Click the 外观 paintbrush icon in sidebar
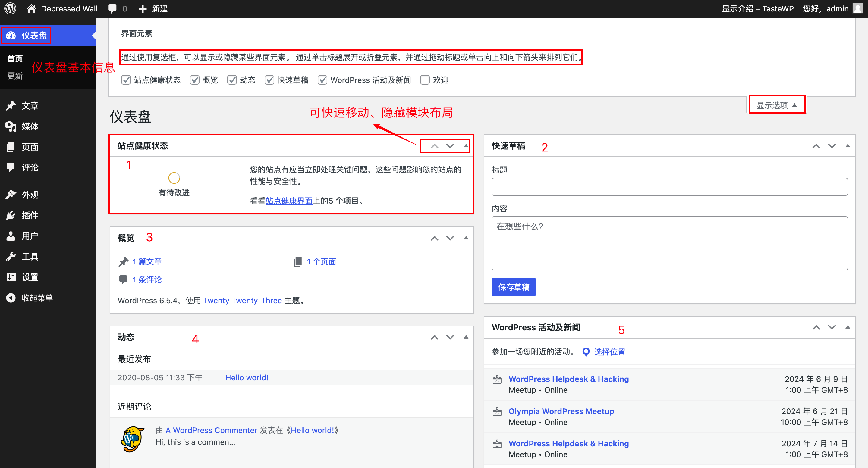This screenshot has width=868, height=468. (x=11, y=195)
